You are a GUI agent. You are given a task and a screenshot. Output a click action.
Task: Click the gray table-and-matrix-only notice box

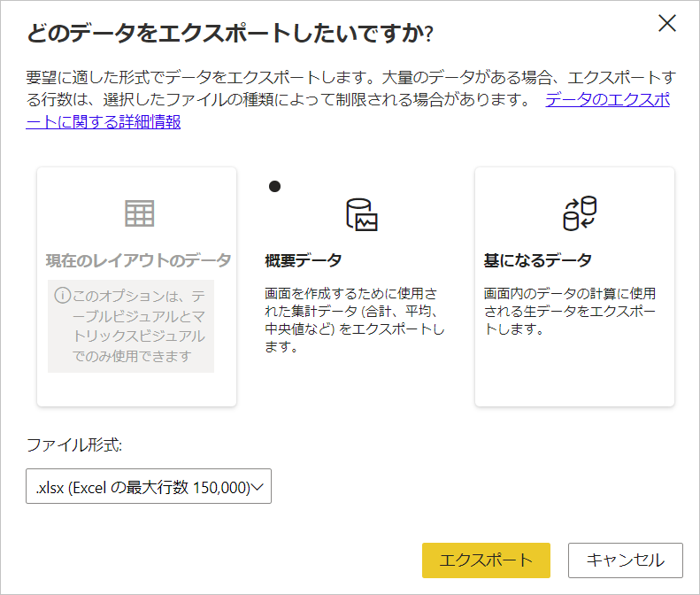click(x=131, y=326)
